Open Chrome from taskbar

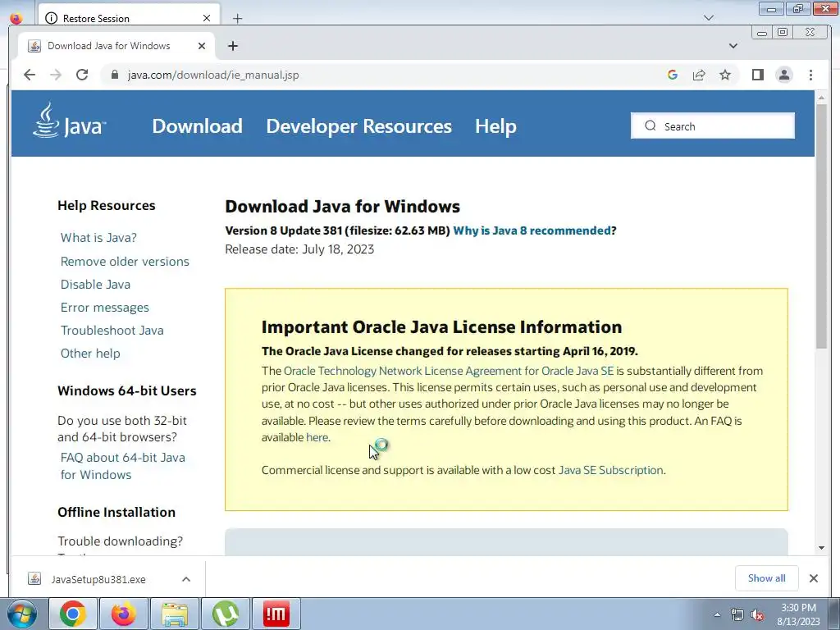coord(73,614)
